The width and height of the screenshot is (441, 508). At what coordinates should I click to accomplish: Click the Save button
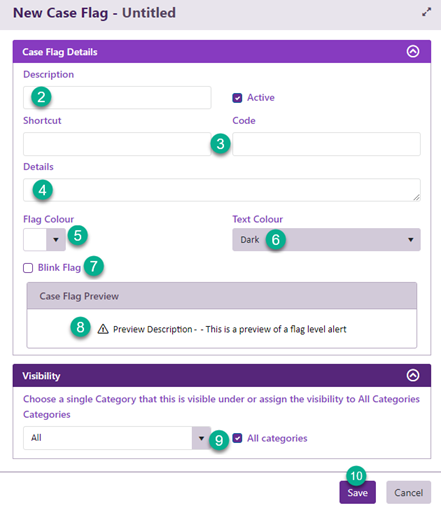358,492
